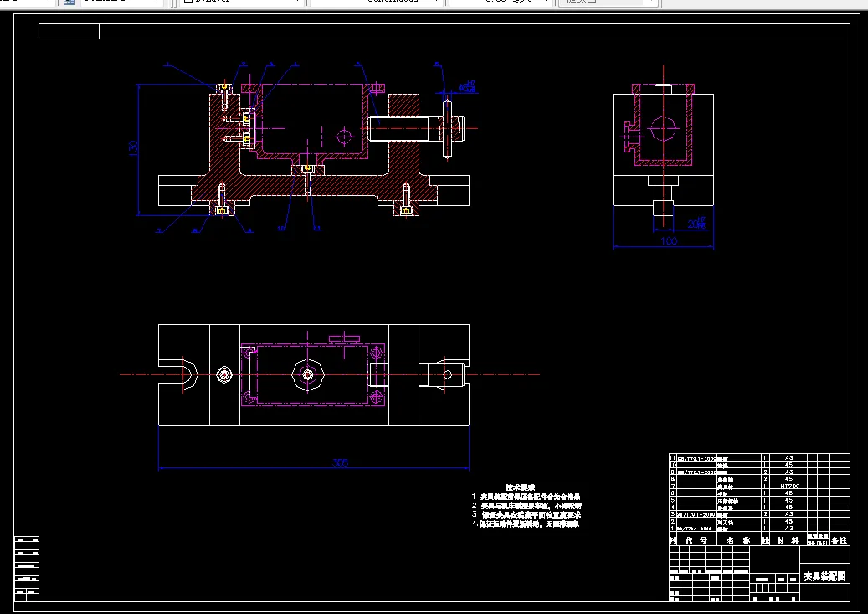Image resolution: width=868 pixels, height=614 pixels.
Task: Click the HT200 material cell
Action: 789,486
